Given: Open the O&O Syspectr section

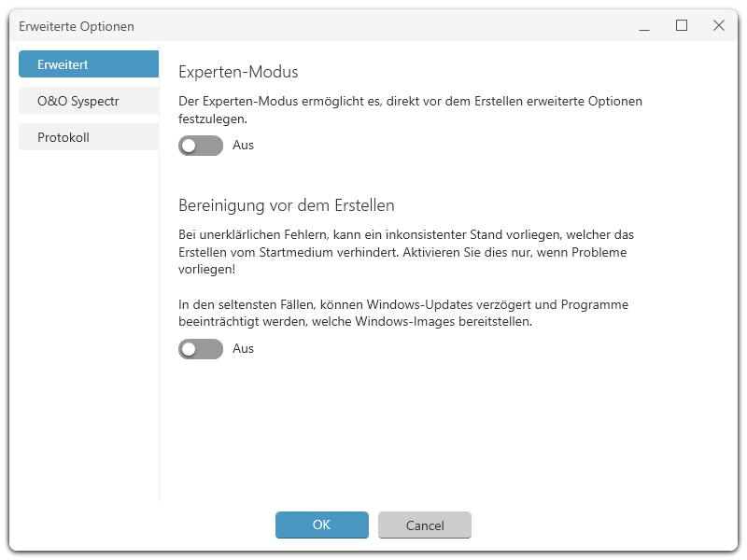Looking at the screenshot, I should tap(89, 101).
